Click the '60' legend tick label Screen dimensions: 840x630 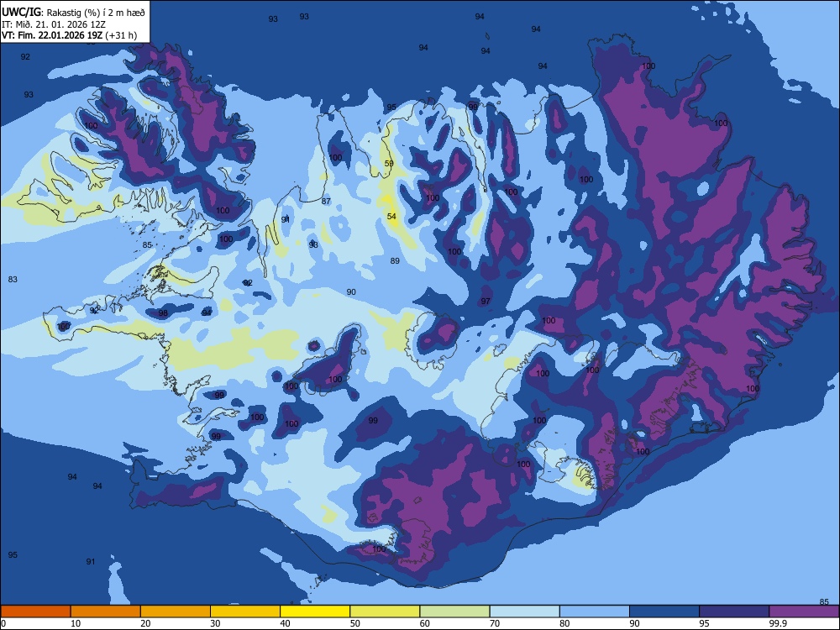[x=425, y=623]
